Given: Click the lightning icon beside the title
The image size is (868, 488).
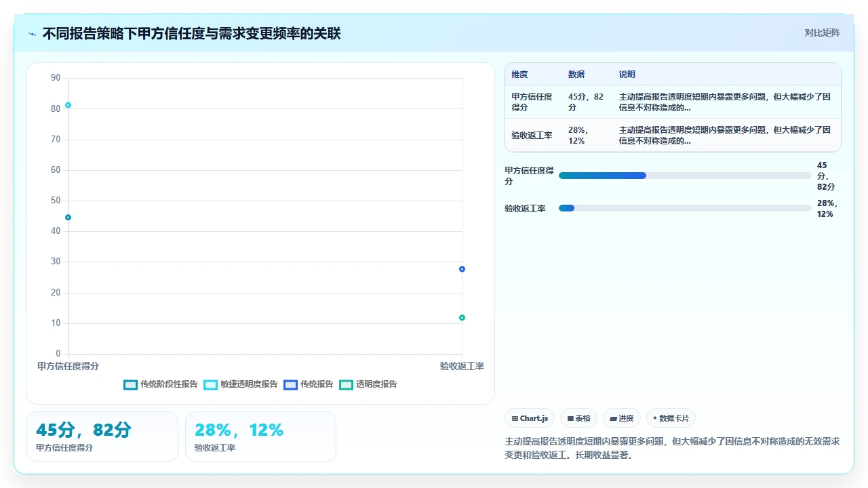Looking at the screenshot, I should (33, 34).
